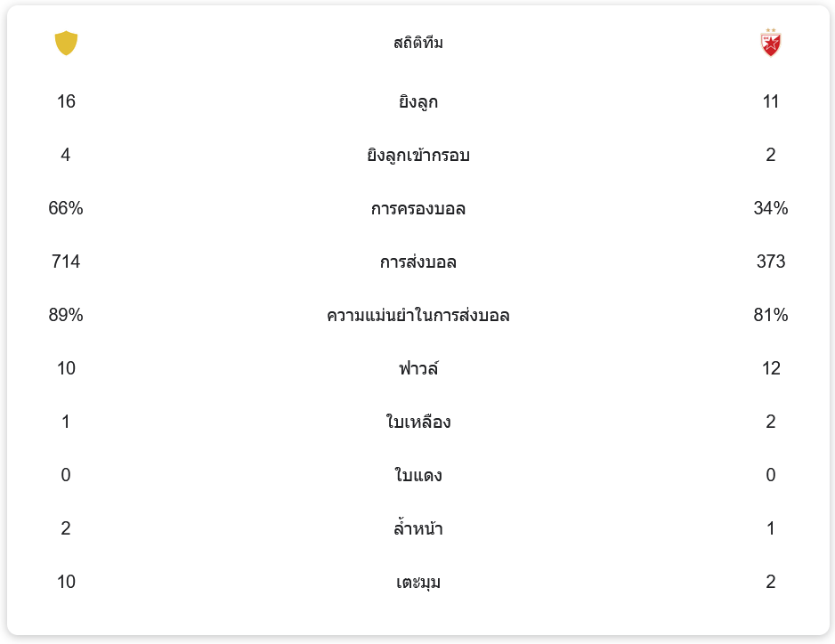The image size is (835, 644).
Task: Select the away team's 373 passes value
Action: coord(770,262)
